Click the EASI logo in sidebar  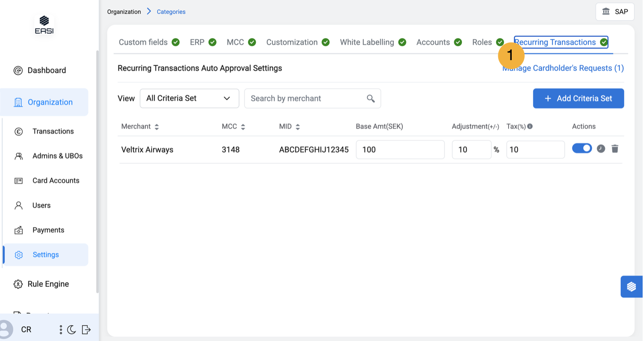[44, 25]
